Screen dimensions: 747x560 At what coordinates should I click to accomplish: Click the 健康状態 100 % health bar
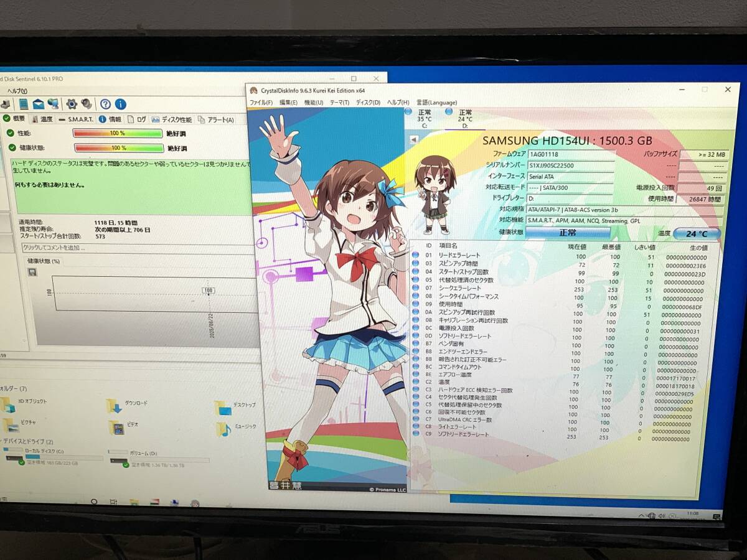118,148
